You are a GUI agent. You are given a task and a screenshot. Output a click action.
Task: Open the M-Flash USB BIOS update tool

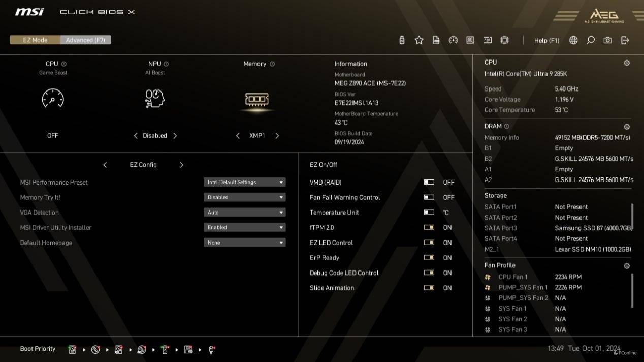click(402, 40)
